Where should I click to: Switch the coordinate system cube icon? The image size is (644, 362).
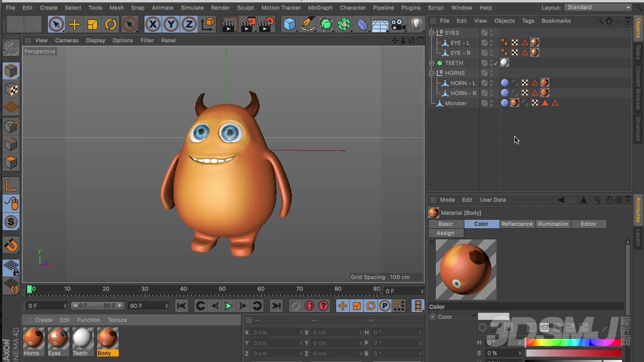point(207,24)
